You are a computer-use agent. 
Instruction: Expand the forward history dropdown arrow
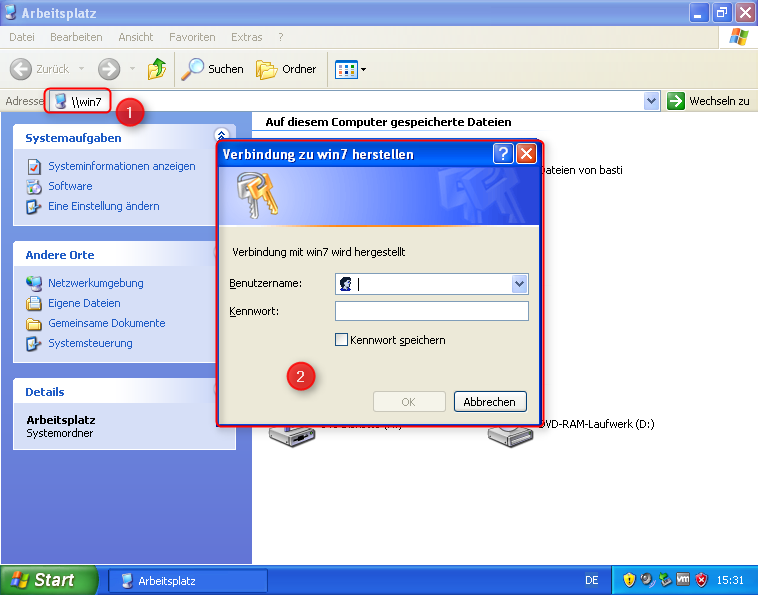tap(132, 69)
